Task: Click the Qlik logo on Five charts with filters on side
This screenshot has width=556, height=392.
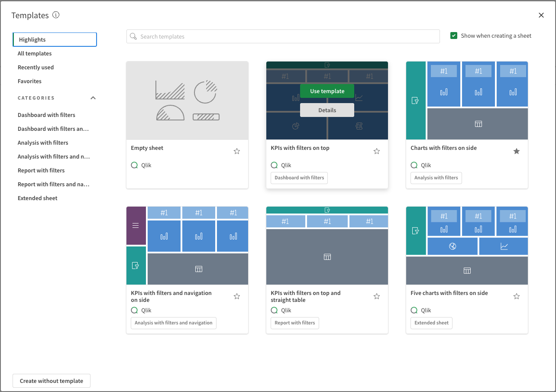Action: pyautogui.click(x=414, y=310)
